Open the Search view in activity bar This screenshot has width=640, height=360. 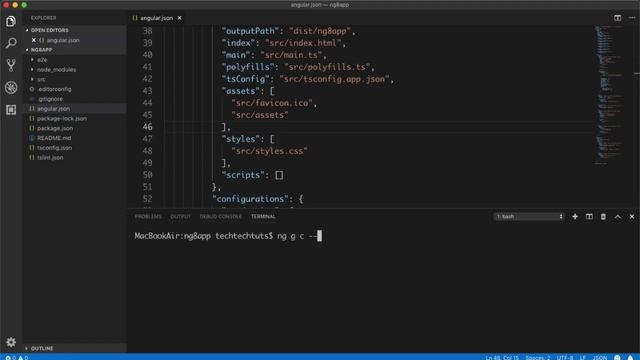point(11,43)
